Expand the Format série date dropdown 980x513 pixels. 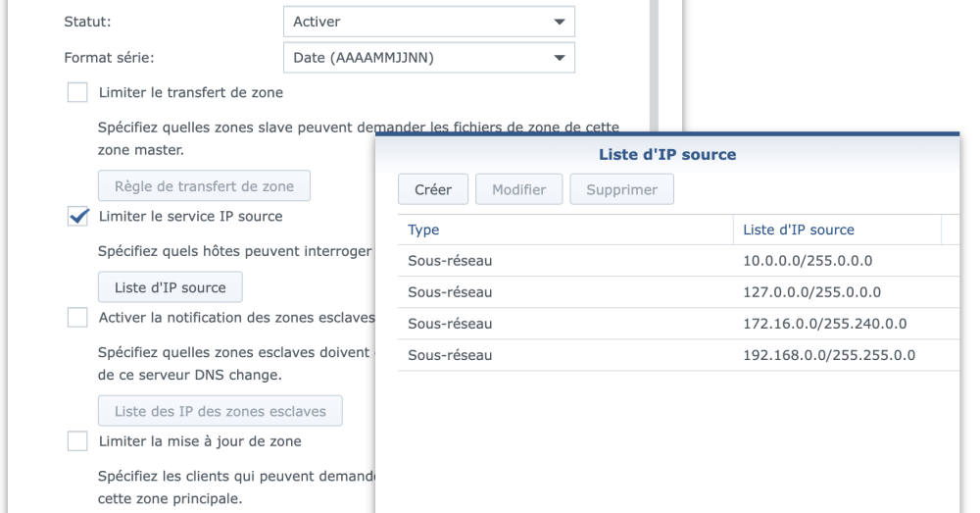point(427,58)
